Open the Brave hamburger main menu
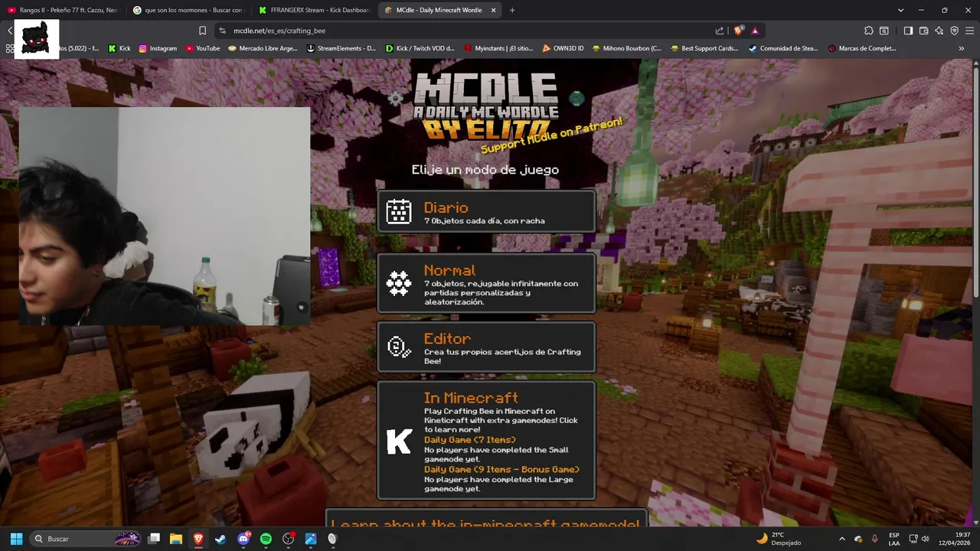 (969, 31)
